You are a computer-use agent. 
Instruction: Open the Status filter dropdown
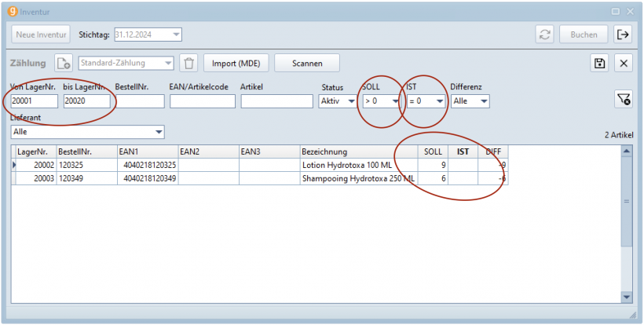(x=350, y=101)
